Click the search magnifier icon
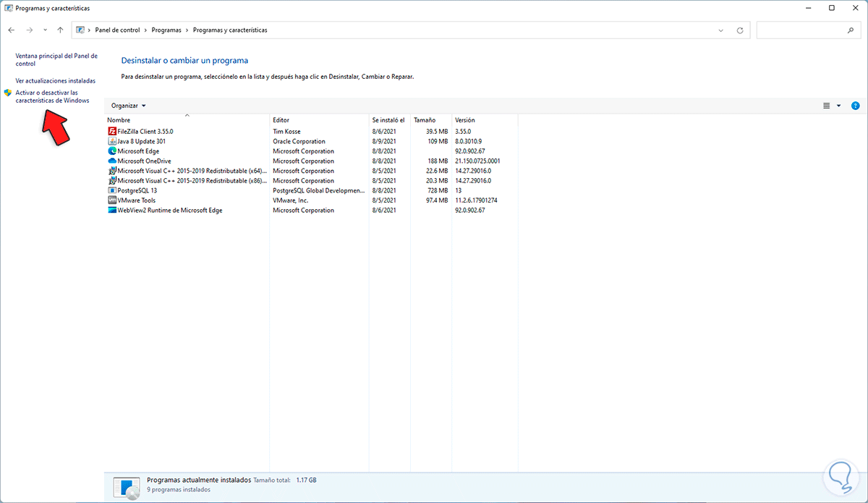The width and height of the screenshot is (868, 503). pos(850,30)
